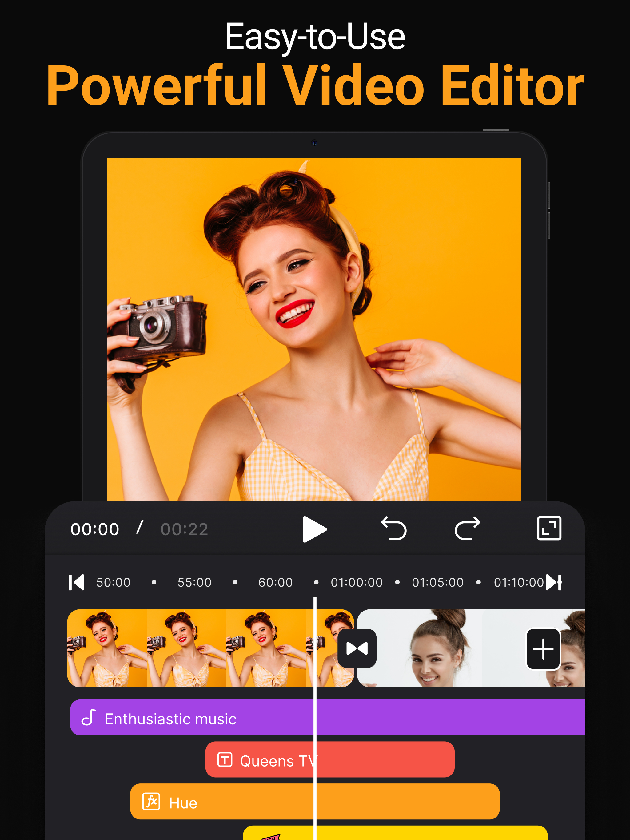Jump to timeline end with skip-forward icon
This screenshot has width=630, height=840.
tap(554, 582)
